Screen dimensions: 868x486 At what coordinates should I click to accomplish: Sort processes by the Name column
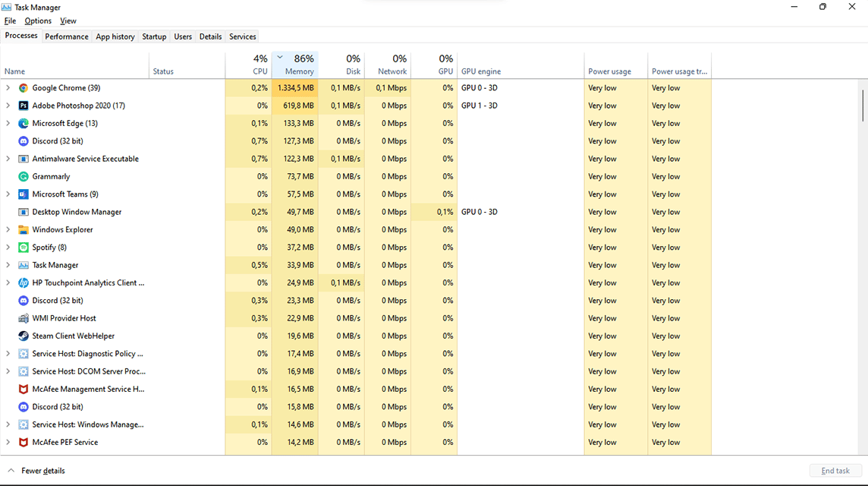coord(74,66)
